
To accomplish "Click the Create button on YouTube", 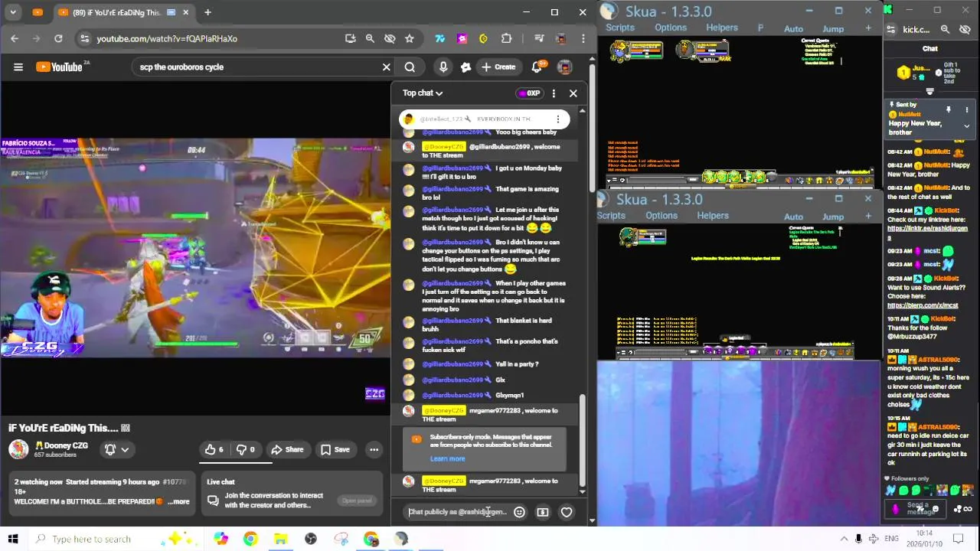I will [x=498, y=67].
